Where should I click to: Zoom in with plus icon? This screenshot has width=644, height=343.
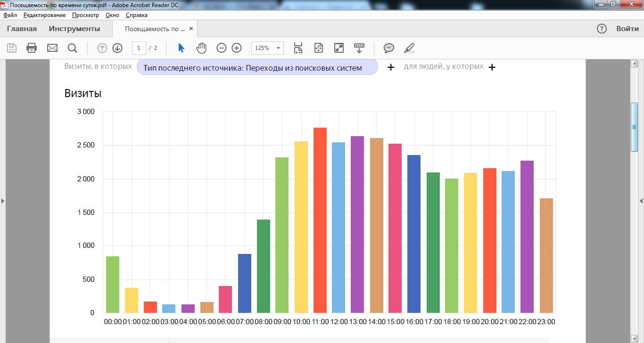click(237, 48)
